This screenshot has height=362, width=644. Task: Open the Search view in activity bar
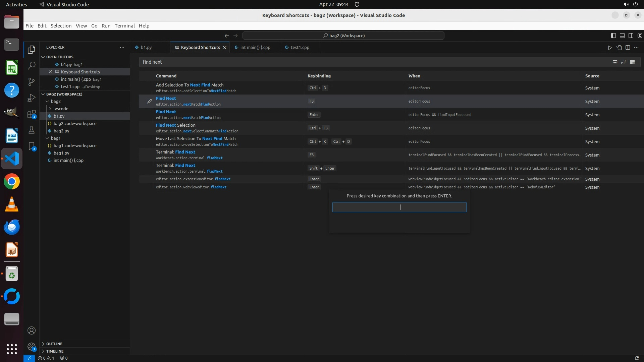click(x=32, y=65)
